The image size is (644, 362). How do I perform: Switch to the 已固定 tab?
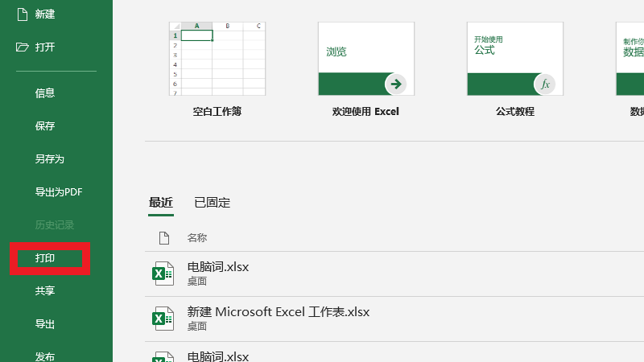212,203
